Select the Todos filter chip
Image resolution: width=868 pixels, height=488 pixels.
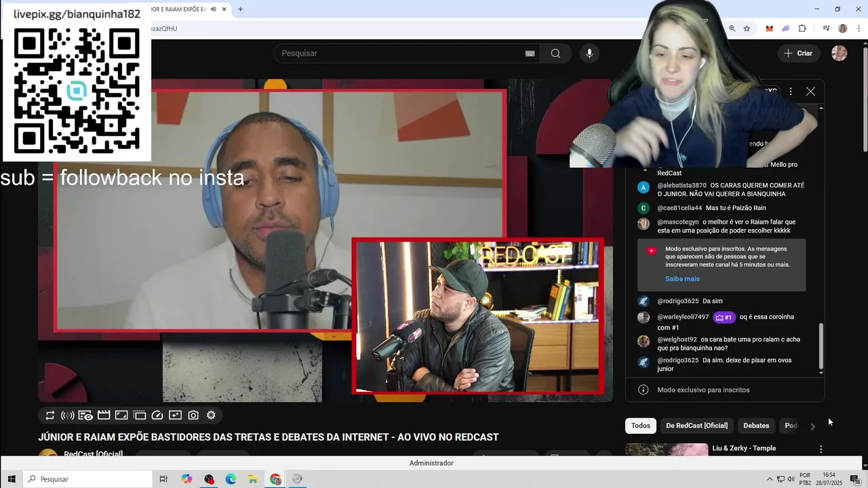click(x=641, y=426)
